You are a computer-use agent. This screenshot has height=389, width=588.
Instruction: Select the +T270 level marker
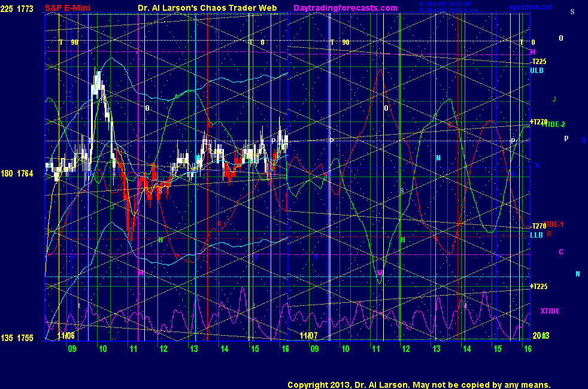pyautogui.click(x=538, y=121)
